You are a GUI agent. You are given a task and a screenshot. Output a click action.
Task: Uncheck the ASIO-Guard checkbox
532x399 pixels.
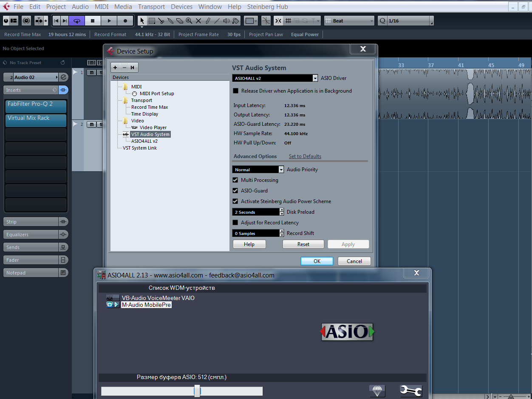click(235, 191)
